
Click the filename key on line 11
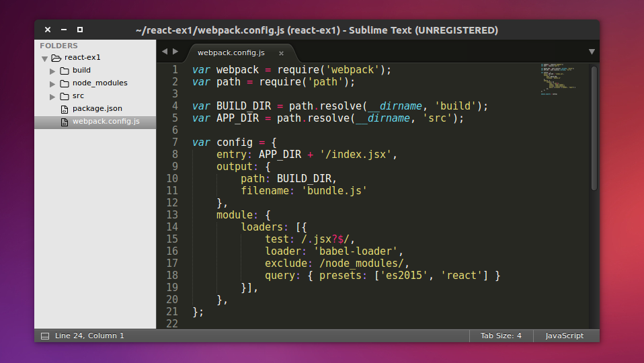(x=265, y=190)
